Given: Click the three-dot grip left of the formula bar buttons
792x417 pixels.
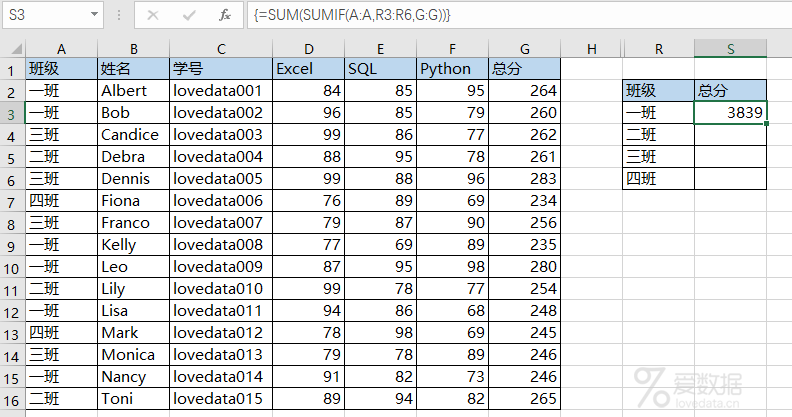Looking at the screenshot, I should pyautogui.click(x=119, y=15).
